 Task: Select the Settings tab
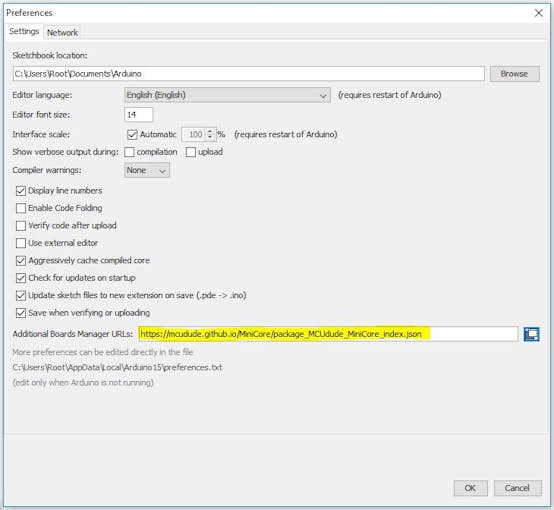pyautogui.click(x=24, y=31)
